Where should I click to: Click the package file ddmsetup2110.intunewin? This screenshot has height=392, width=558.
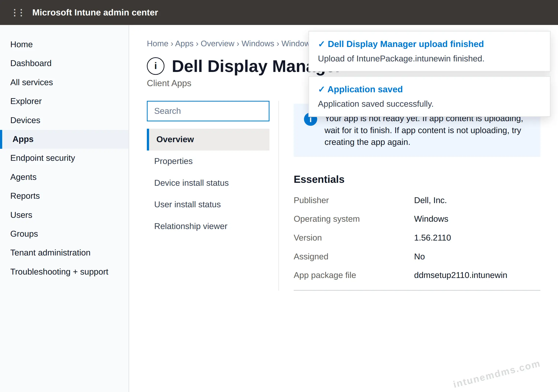(x=461, y=275)
